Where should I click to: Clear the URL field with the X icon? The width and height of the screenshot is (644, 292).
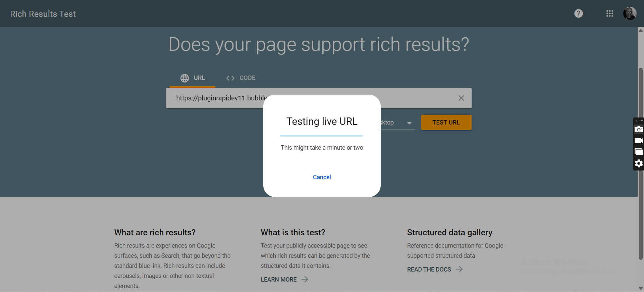coord(461,98)
